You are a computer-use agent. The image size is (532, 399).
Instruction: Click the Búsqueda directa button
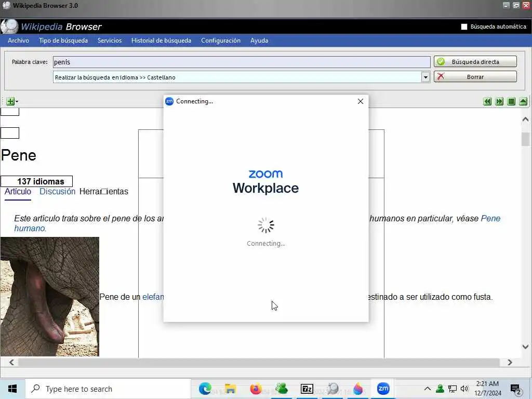coord(475,61)
